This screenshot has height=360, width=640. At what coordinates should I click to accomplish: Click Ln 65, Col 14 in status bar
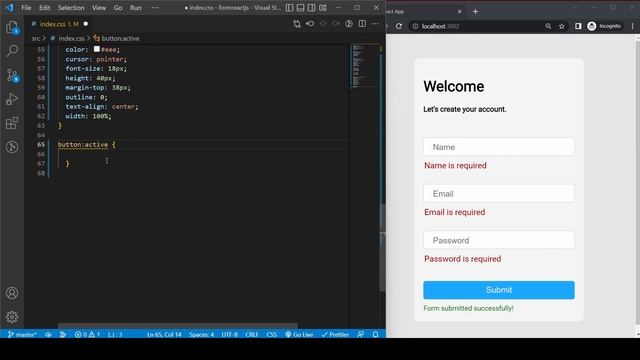[x=164, y=334]
